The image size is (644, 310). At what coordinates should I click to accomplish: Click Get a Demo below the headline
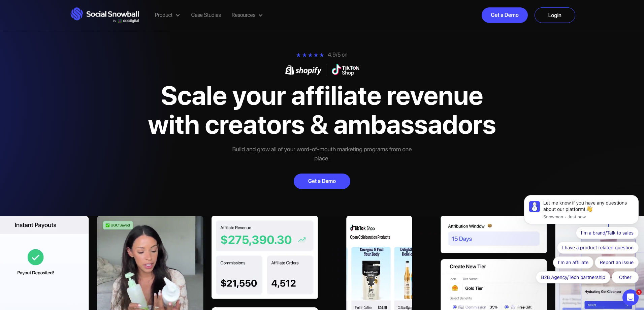click(322, 181)
